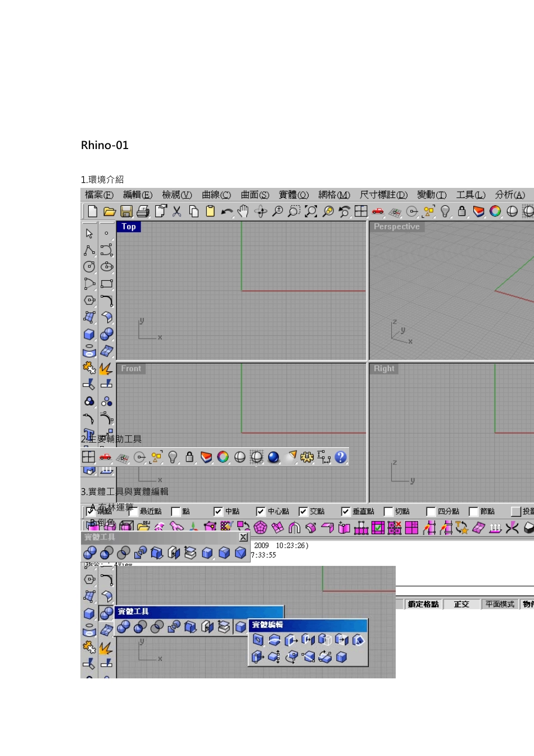This screenshot has width=534, height=756.
Task: Uncheck the 交點 osnap checkbox
Action: point(303,511)
